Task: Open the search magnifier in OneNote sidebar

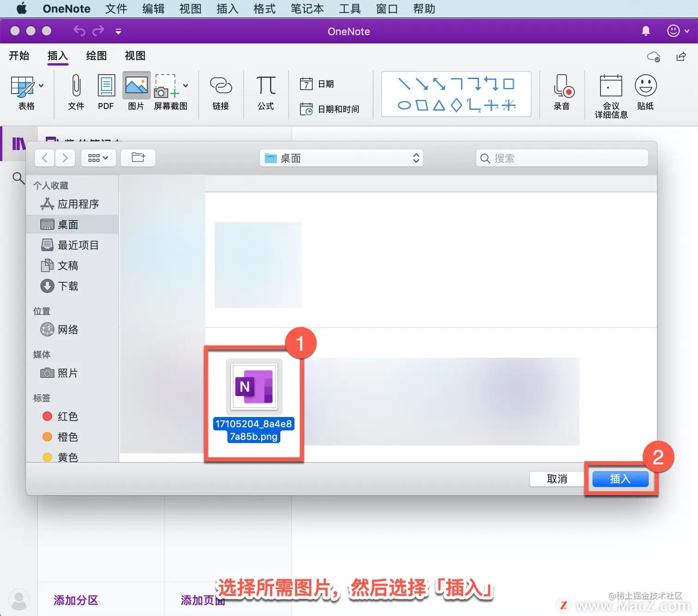Action: click(x=18, y=178)
